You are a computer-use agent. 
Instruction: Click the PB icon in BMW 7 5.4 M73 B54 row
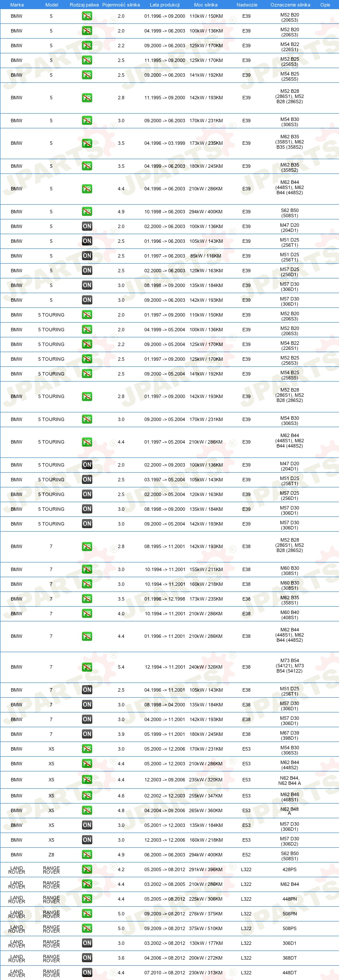87,667
